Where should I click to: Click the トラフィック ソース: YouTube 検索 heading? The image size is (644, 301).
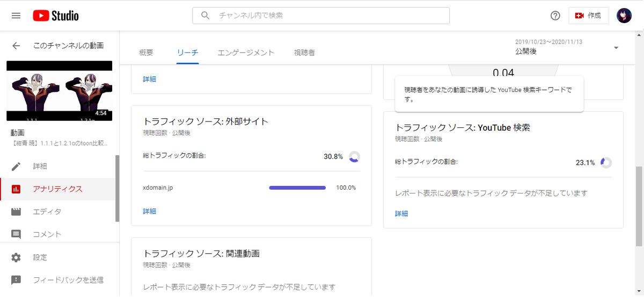[x=463, y=127]
